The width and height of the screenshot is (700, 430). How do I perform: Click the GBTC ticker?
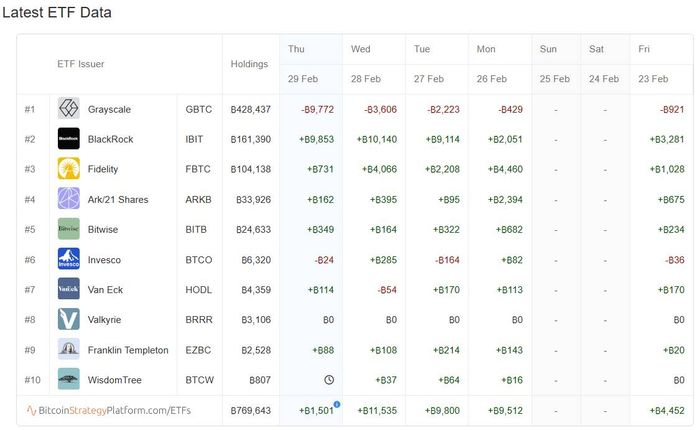[x=199, y=109]
